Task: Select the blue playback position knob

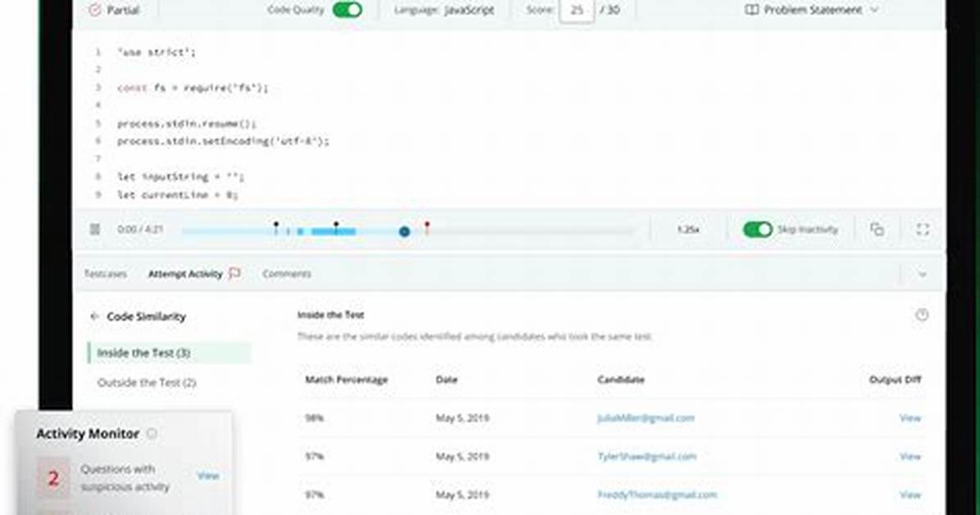Action: point(405,231)
